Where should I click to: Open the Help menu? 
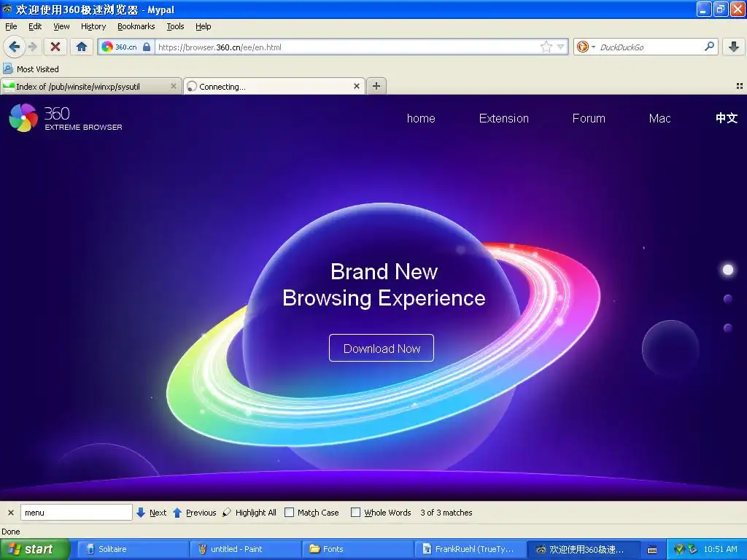(x=204, y=26)
